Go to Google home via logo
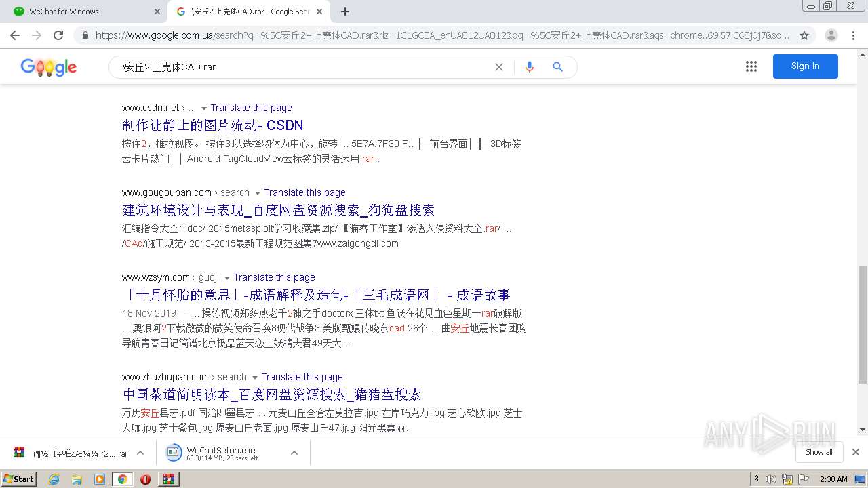Screen dimensions: 868x488 (x=49, y=67)
